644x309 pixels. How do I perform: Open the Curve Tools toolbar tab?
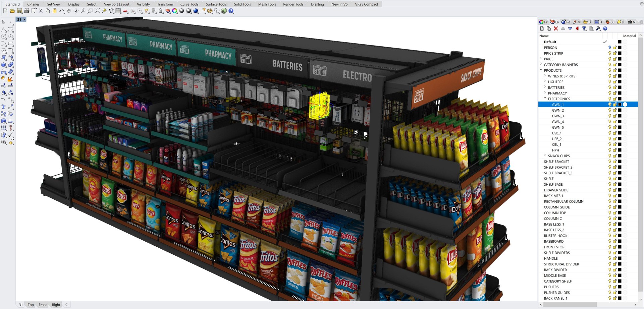click(x=189, y=4)
